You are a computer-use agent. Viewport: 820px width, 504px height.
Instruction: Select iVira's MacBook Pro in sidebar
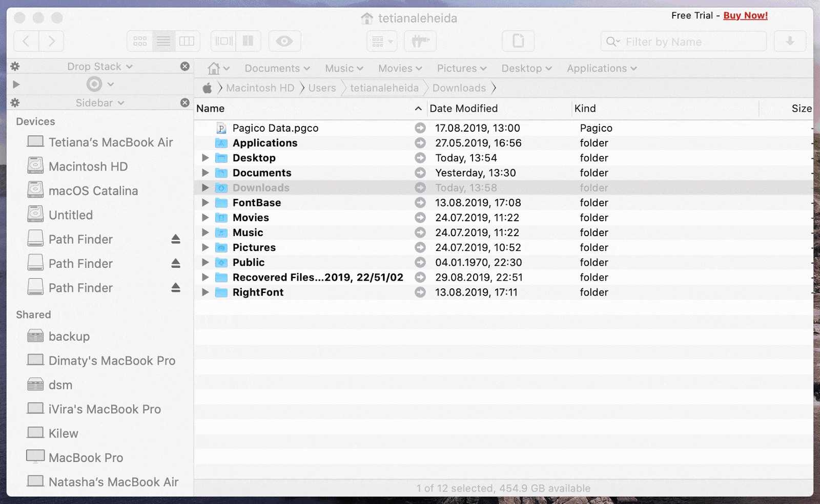94,409
